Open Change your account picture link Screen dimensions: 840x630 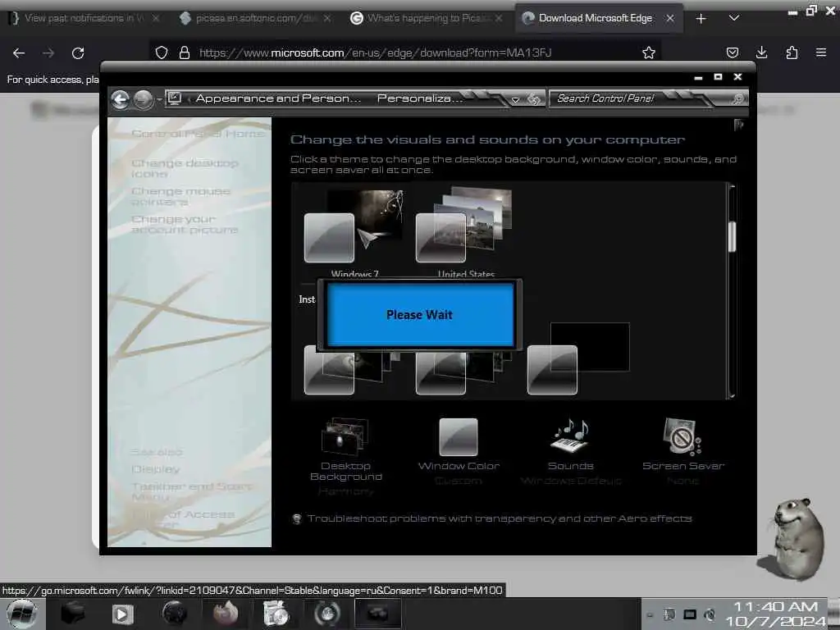[185, 225]
